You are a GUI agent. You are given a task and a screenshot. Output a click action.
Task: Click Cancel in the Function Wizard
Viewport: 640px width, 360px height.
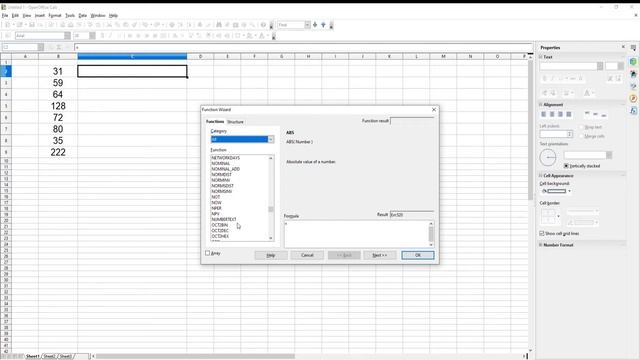tap(307, 255)
